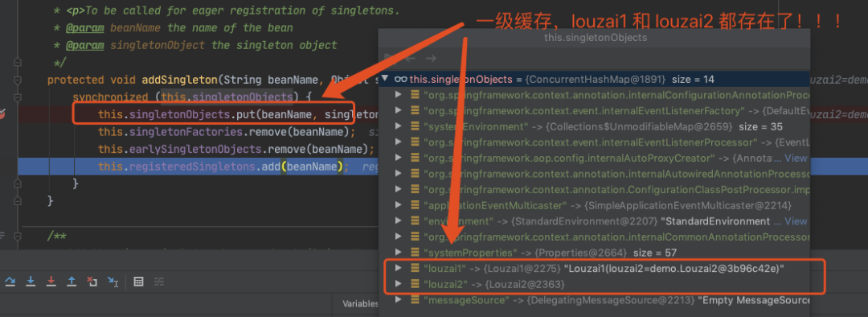This screenshot has height=317, width=868.
Task: Expand the systemEnvironment map entry
Action: click(x=398, y=126)
